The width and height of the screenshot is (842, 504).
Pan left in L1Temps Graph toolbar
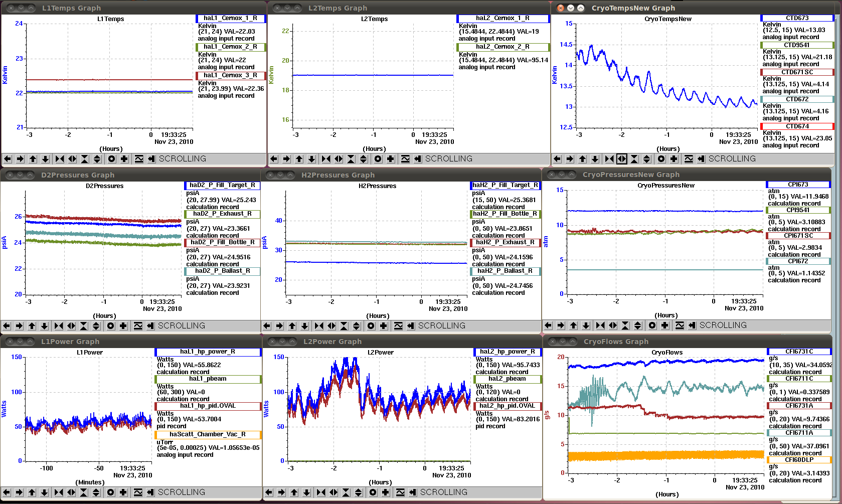pyautogui.click(x=8, y=159)
